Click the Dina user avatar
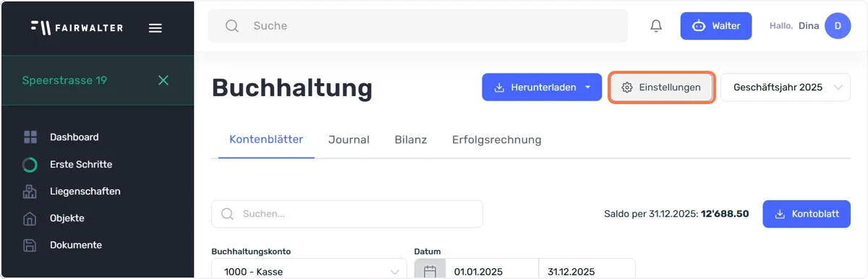Image resolution: width=868 pixels, height=279 pixels. click(838, 26)
